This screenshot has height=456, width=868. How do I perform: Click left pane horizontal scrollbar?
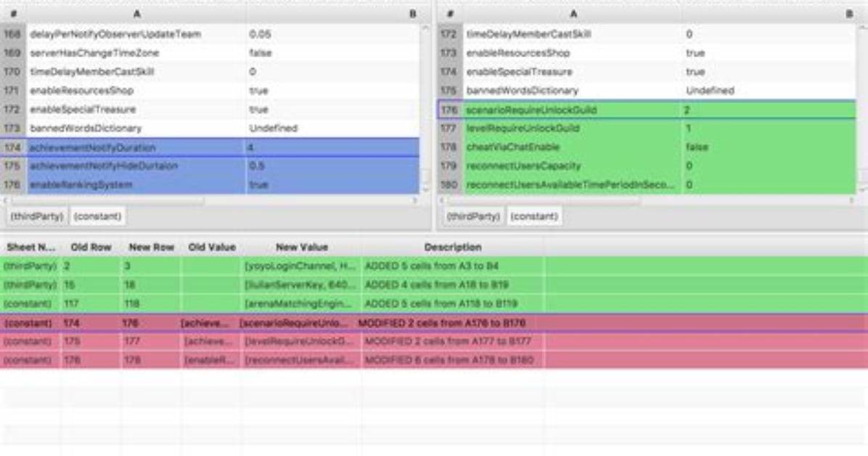(108, 200)
